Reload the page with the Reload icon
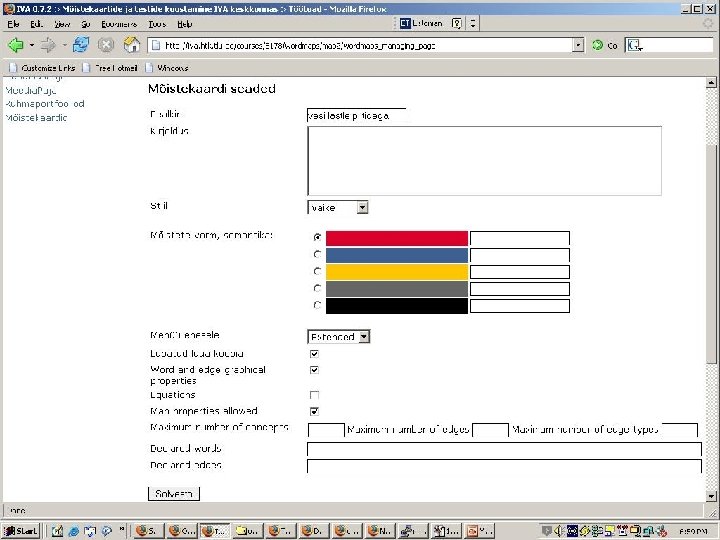The height and width of the screenshot is (540, 720). (81, 45)
